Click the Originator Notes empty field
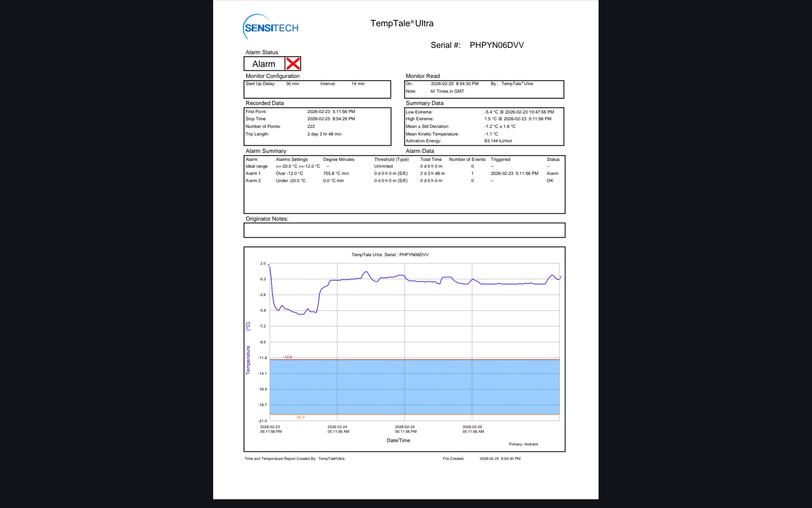The image size is (812, 508). pos(404,230)
